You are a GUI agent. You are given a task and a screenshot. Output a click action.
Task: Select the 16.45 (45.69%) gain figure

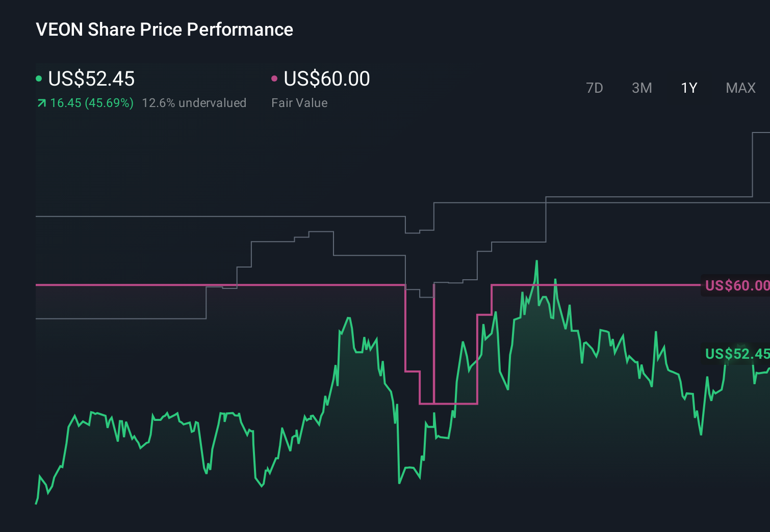91,102
